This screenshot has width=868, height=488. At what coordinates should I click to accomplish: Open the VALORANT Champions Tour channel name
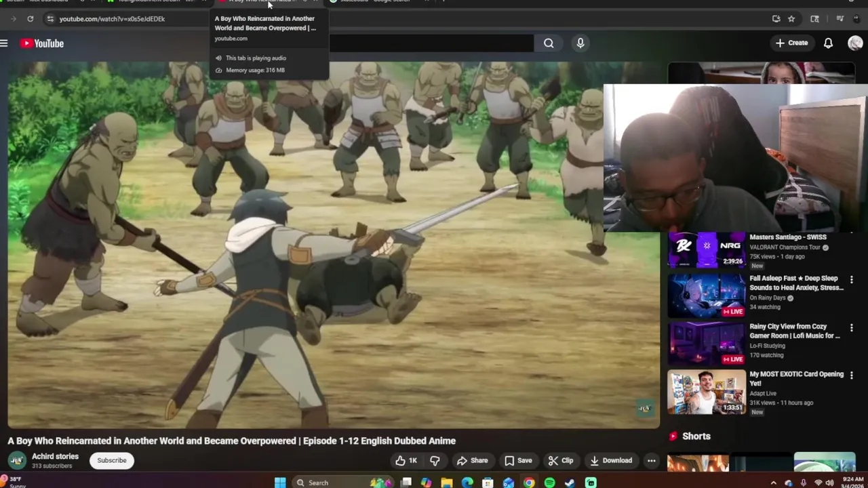coord(785,247)
